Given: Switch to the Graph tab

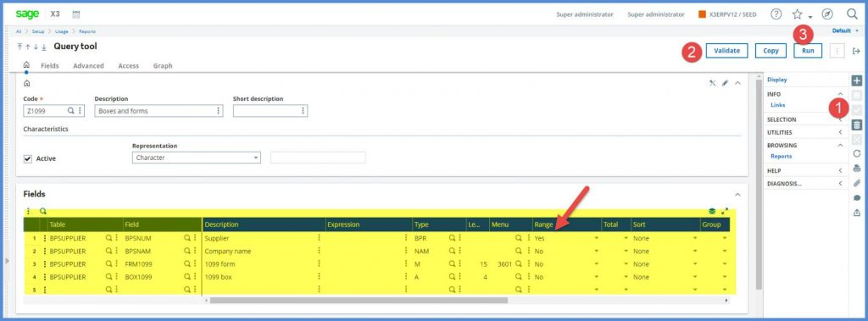Looking at the screenshot, I should coord(163,66).
